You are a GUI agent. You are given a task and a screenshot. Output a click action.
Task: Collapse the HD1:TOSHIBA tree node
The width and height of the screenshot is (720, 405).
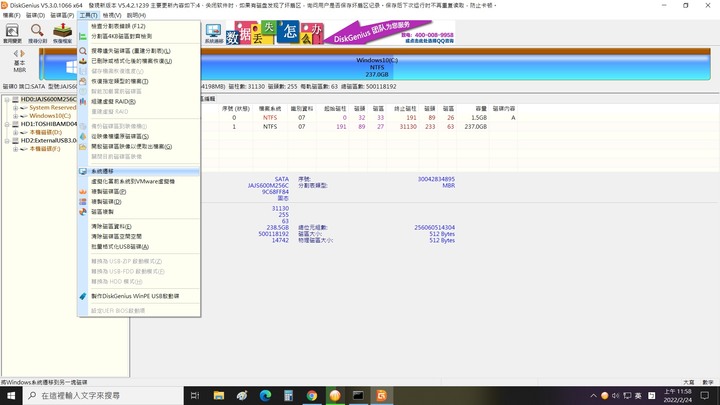coord(7,124)
